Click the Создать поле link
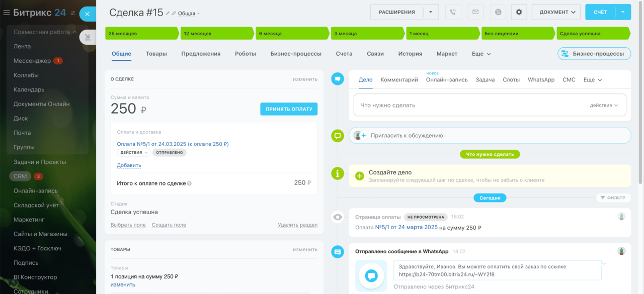 (169, 225)
